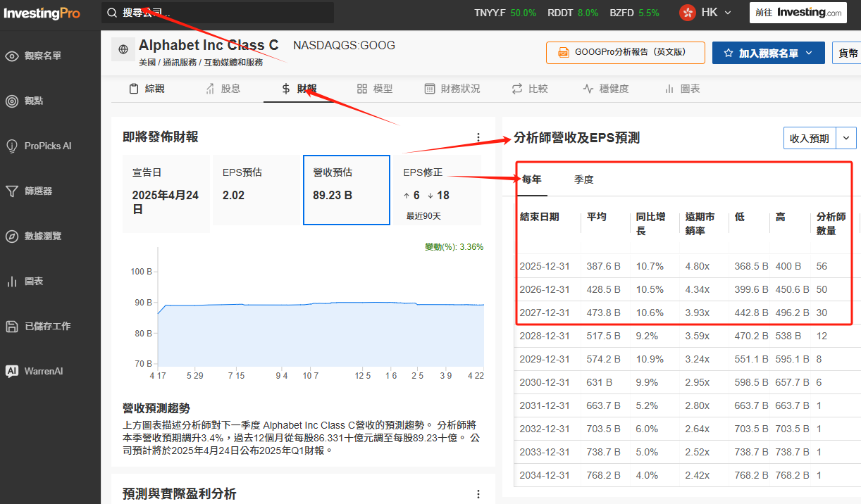Expand the HK region dropdown
This screenshot has width=861, height=504.
tap(728, 13)
